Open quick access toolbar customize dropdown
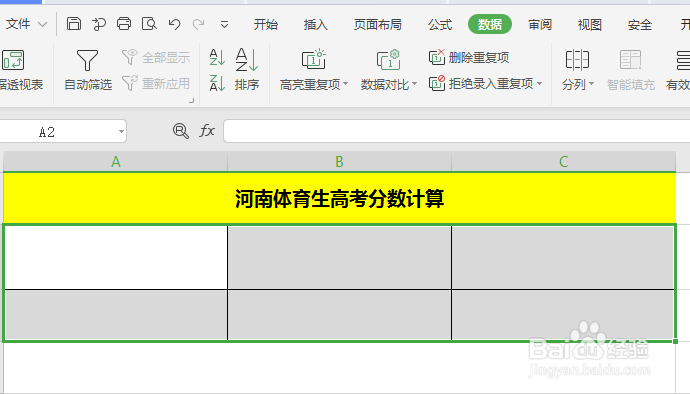 click(224, 25)
